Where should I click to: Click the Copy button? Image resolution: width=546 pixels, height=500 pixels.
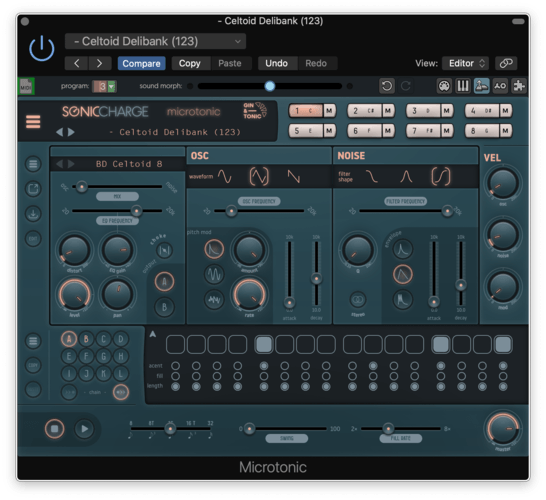pos(190,63)
